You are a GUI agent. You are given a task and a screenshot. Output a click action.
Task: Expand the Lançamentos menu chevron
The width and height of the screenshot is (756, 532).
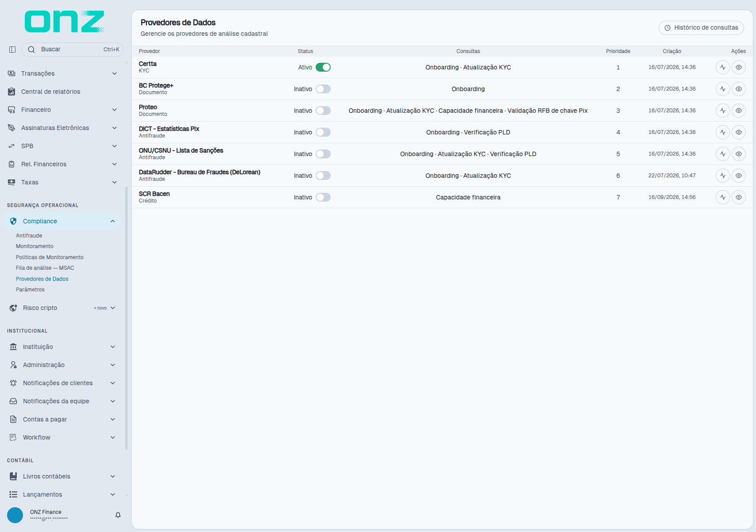[113, 494]
